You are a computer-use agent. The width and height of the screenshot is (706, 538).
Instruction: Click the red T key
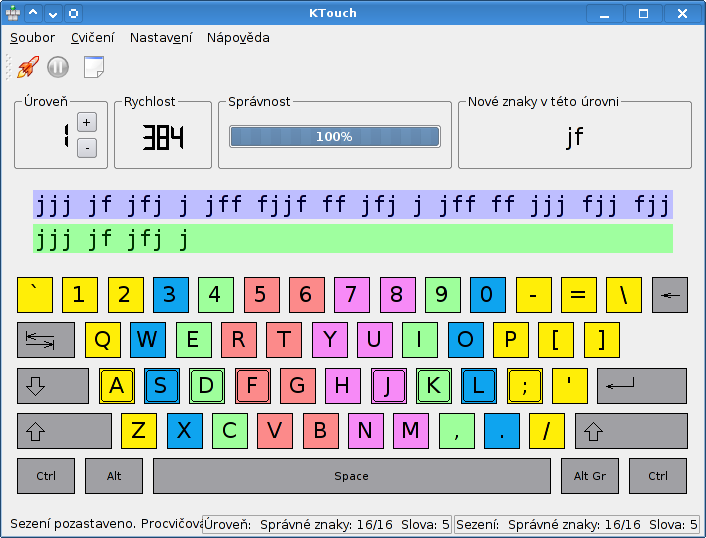click(x=284, y=340)
